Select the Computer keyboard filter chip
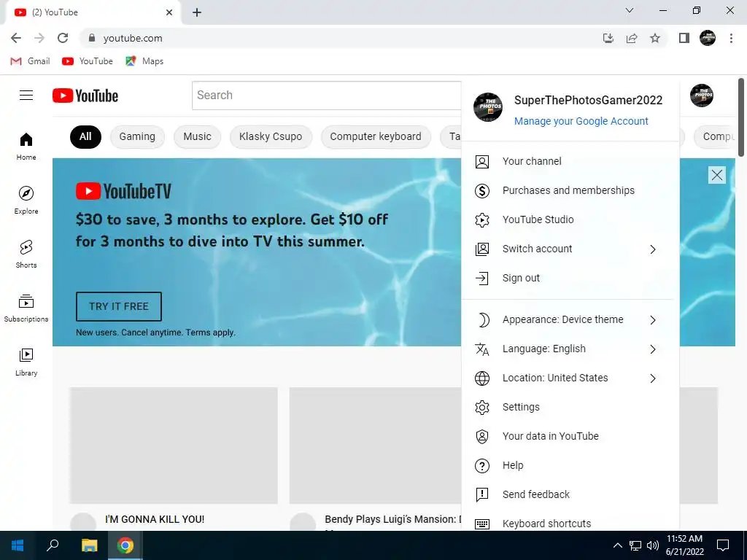Image resolution: width=747 pixels, height=560 pixels. pyautogui.click(x=376, y=137)
